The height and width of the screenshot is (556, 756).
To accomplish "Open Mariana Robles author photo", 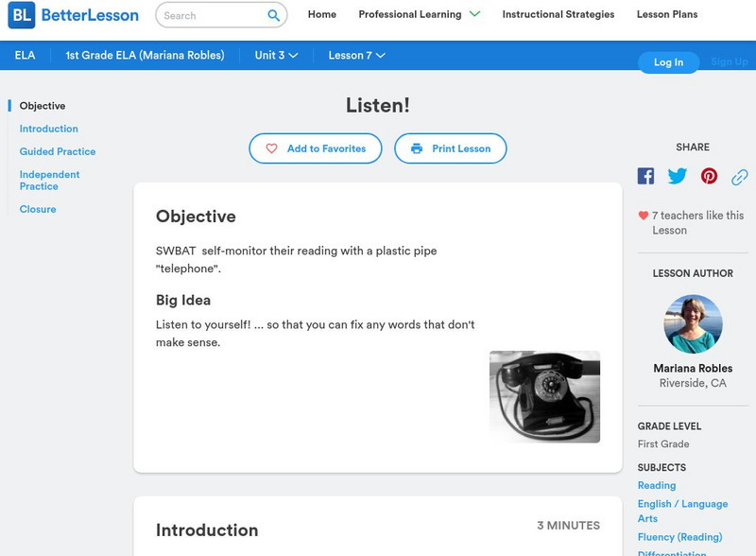I will pyautogui.click(x=693, y=324).
